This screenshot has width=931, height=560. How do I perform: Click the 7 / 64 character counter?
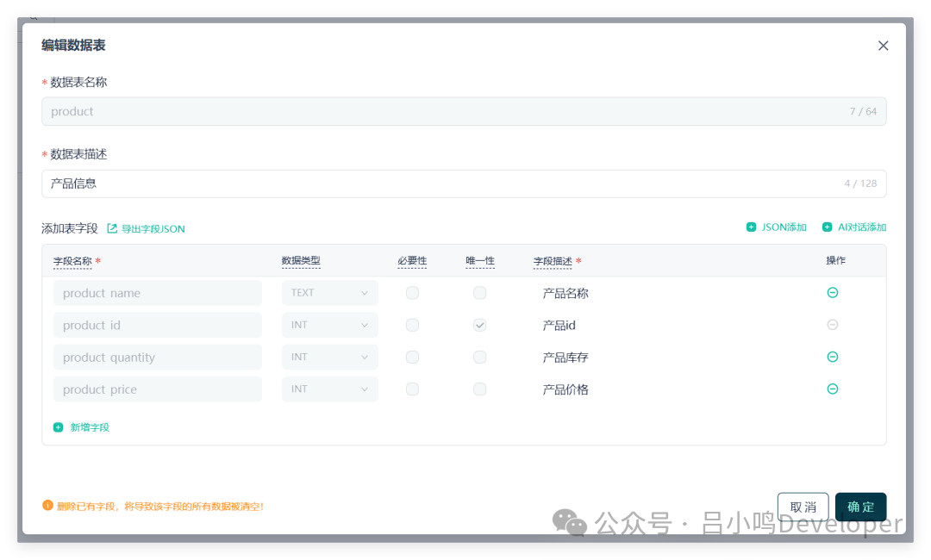coord(863,111)
